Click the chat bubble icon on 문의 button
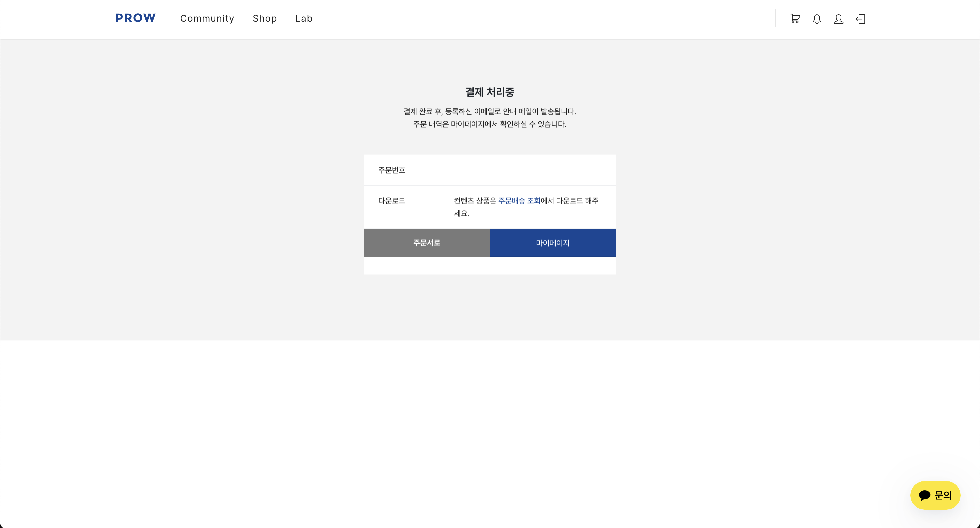Viewport: 980px width, 528px height. [924, 495]
